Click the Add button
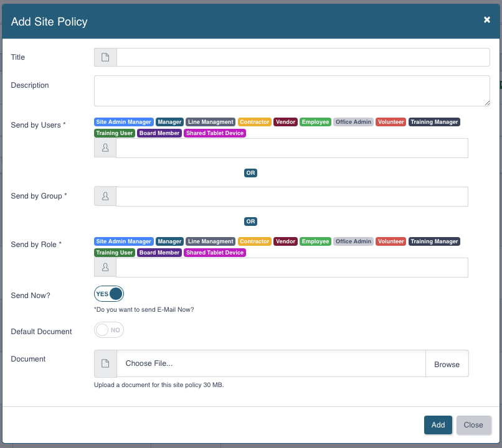Screen dimensions: 502x448 [438, 425]
